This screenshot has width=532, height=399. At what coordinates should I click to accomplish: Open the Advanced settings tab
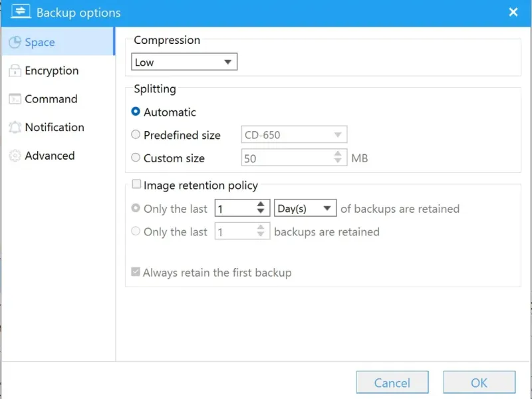[x=49, y=156]
